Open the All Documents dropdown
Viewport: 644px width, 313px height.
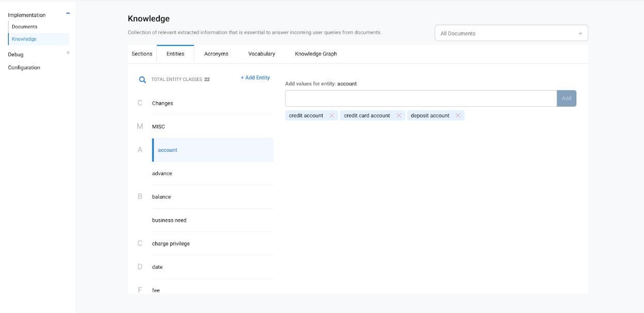click(511, 34)
